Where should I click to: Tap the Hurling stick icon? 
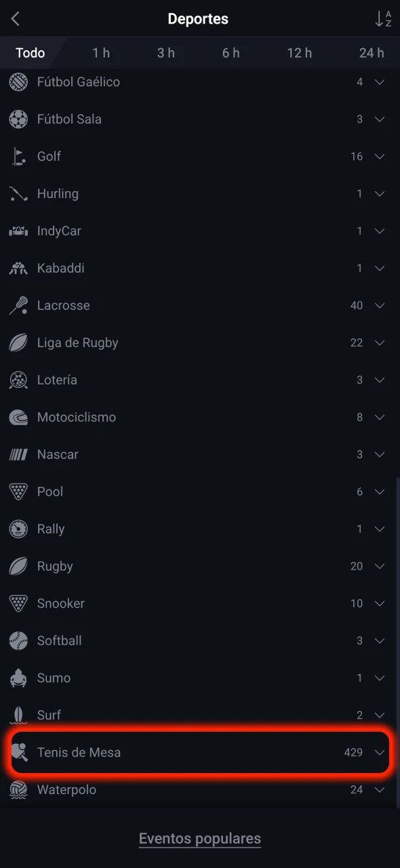tap(18, 194)
